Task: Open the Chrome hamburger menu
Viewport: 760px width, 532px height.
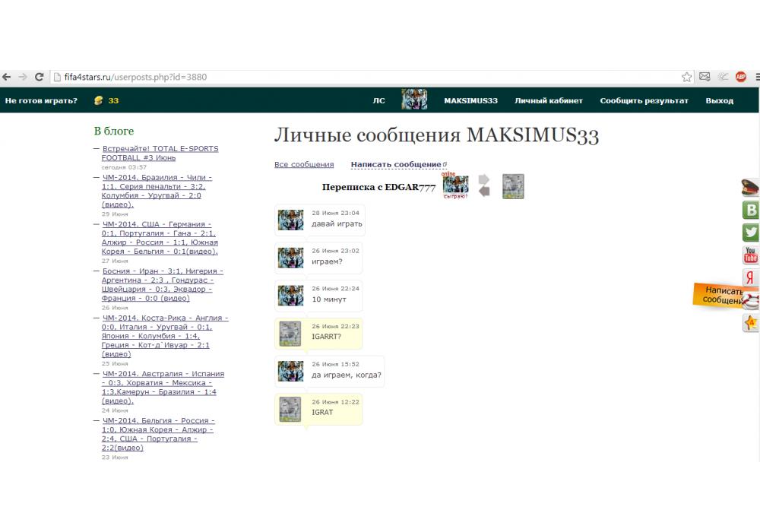Action: point(757,77)
